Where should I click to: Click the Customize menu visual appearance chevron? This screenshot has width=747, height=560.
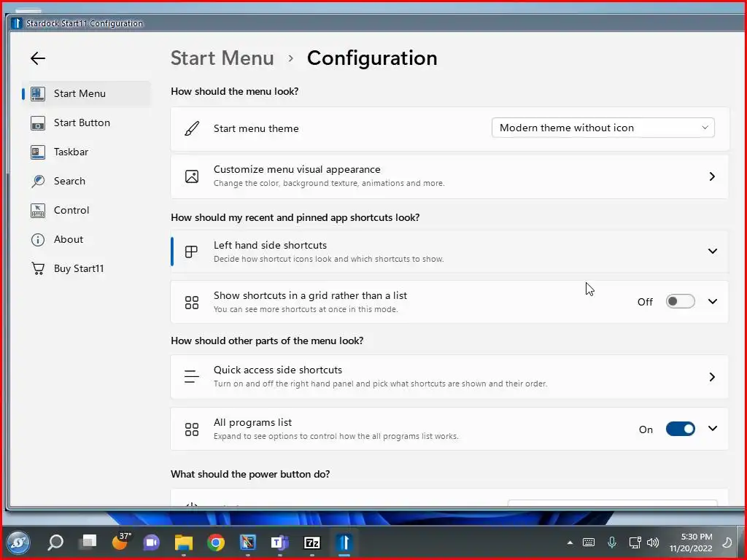pyautogui.click(x=712, y=176)
